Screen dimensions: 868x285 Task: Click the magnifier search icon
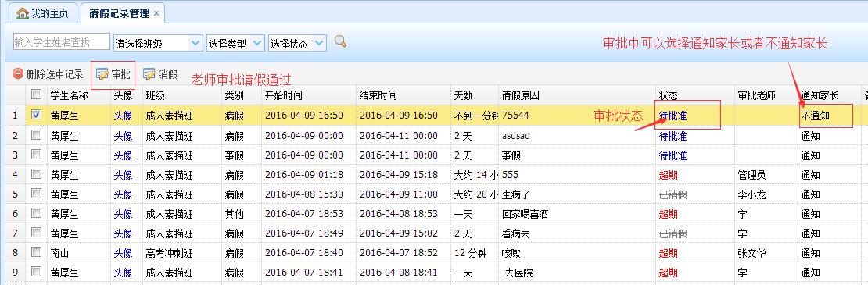[x=340, y=41]
